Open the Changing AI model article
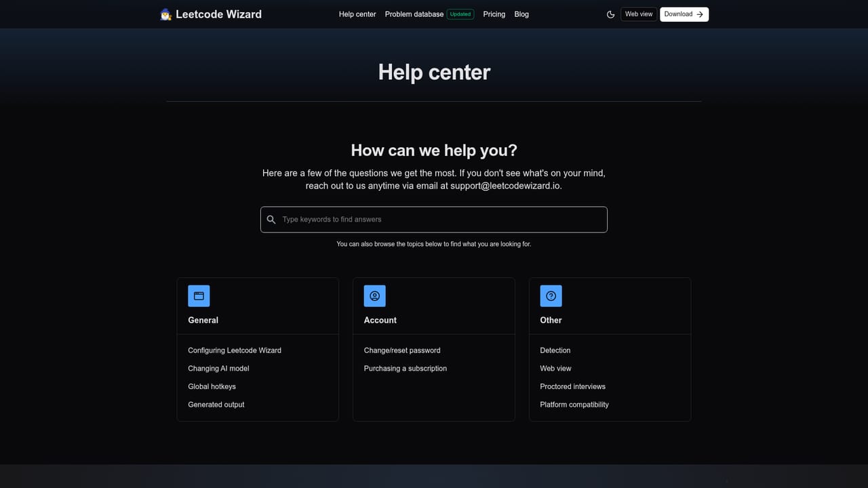868x488 pixels. click(218, 369)
